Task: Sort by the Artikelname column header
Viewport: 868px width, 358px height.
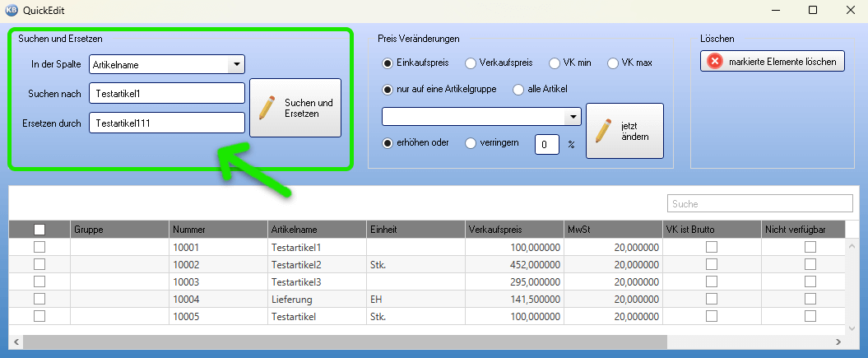Action: point(317,230)
